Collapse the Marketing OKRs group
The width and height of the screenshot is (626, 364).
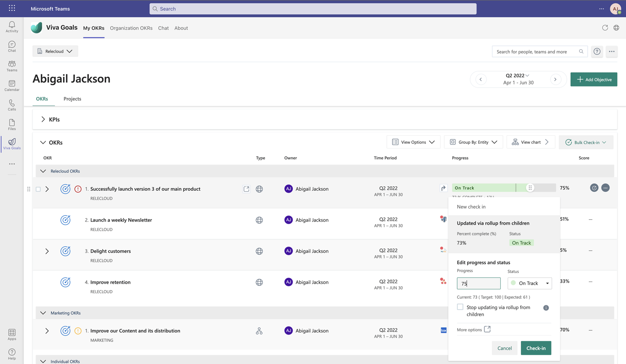point(43,313)
